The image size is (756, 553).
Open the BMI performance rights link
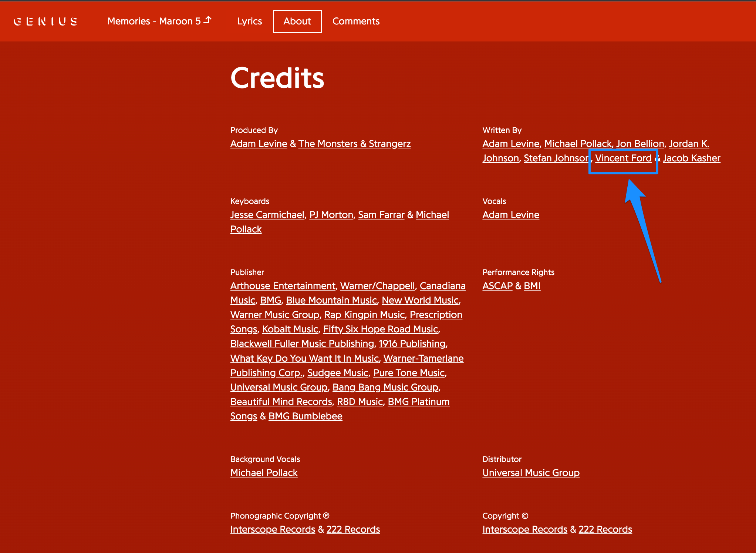click(x=532, y=286)
